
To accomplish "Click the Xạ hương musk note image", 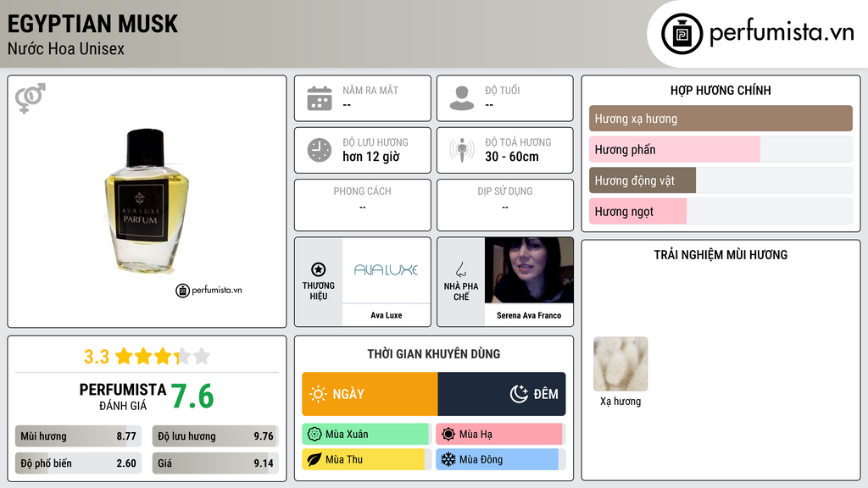I will coord(620,364).
